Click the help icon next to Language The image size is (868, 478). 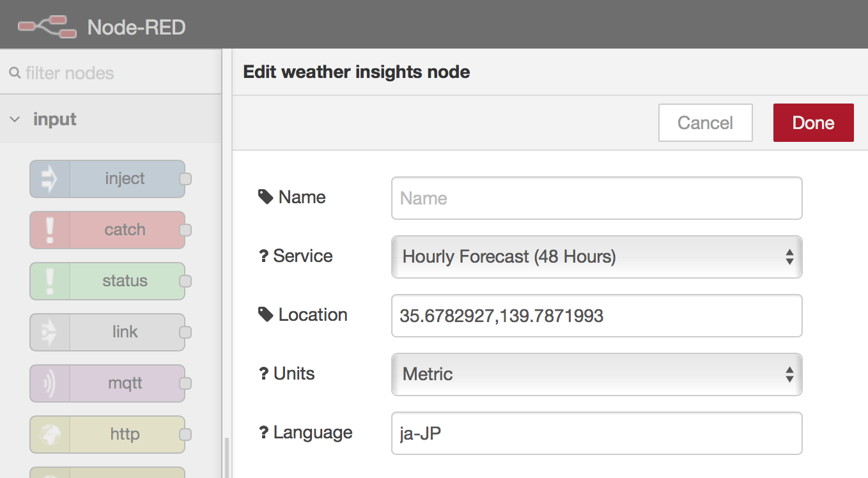263,431
